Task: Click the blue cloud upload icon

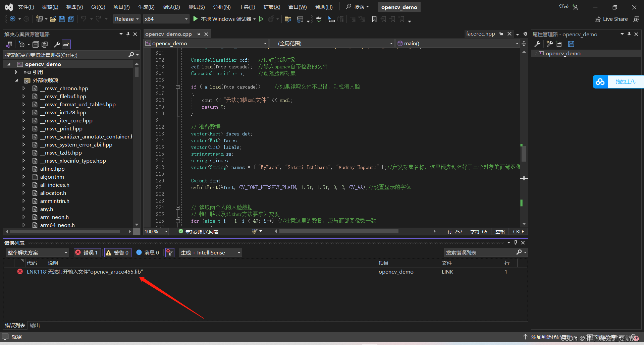Action: point(600,82)
